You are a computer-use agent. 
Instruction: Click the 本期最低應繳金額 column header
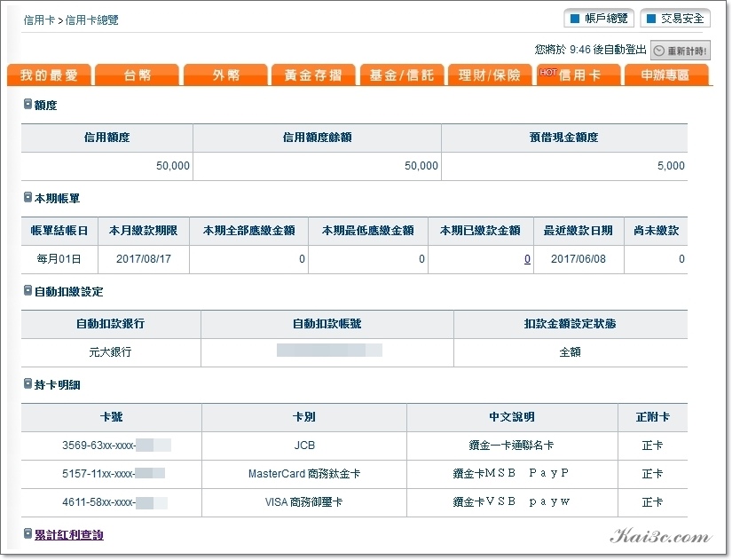click(x=368, y=231)
